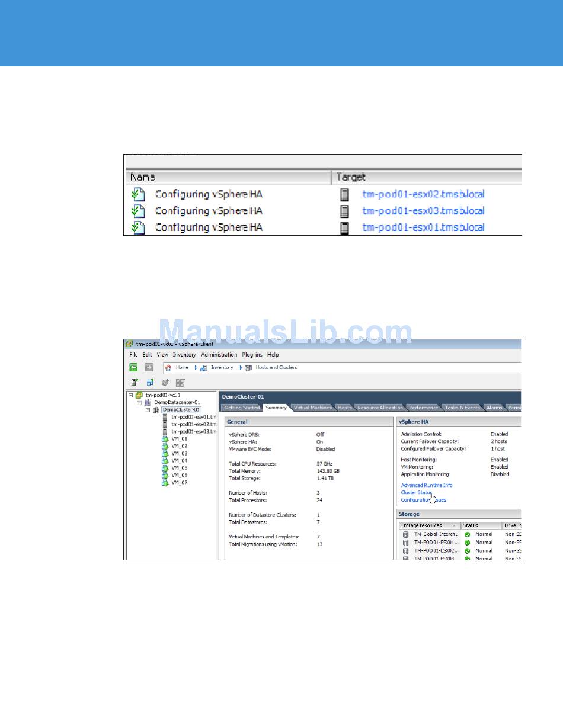Click the Target column header in tasks

coord(427,177)
